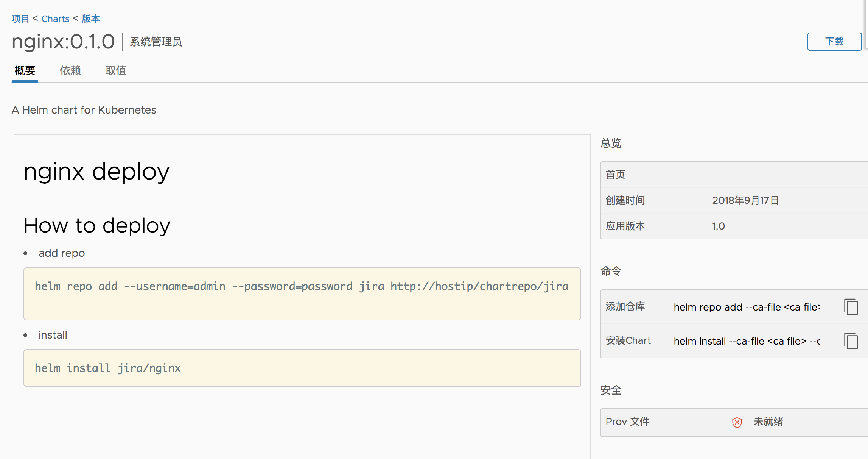Click the 添加仓库 command text field
This screenshot has width=868, height=459.
point(747,307)
